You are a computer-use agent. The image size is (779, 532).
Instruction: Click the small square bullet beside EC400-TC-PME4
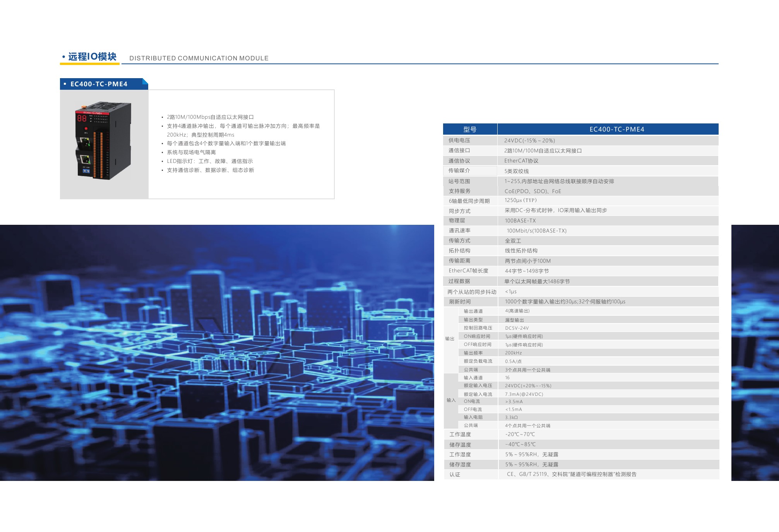tap(65, 84)
